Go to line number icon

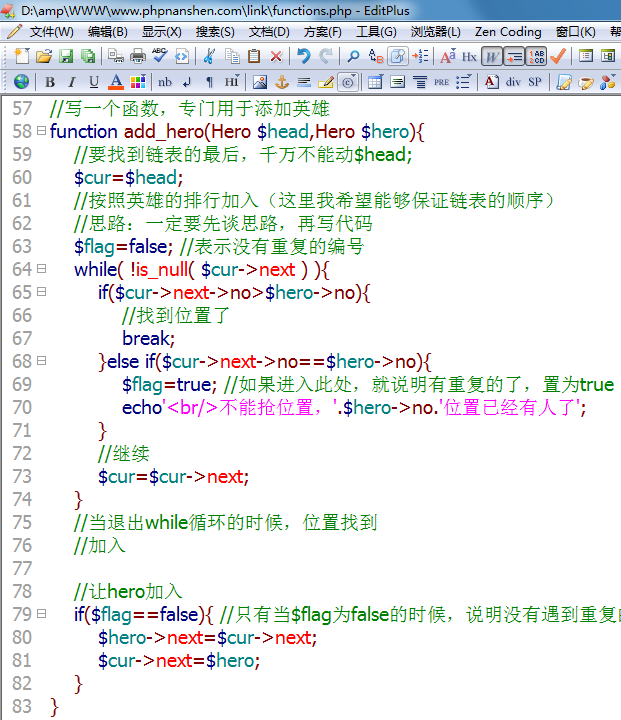click(x=420, y=56)
